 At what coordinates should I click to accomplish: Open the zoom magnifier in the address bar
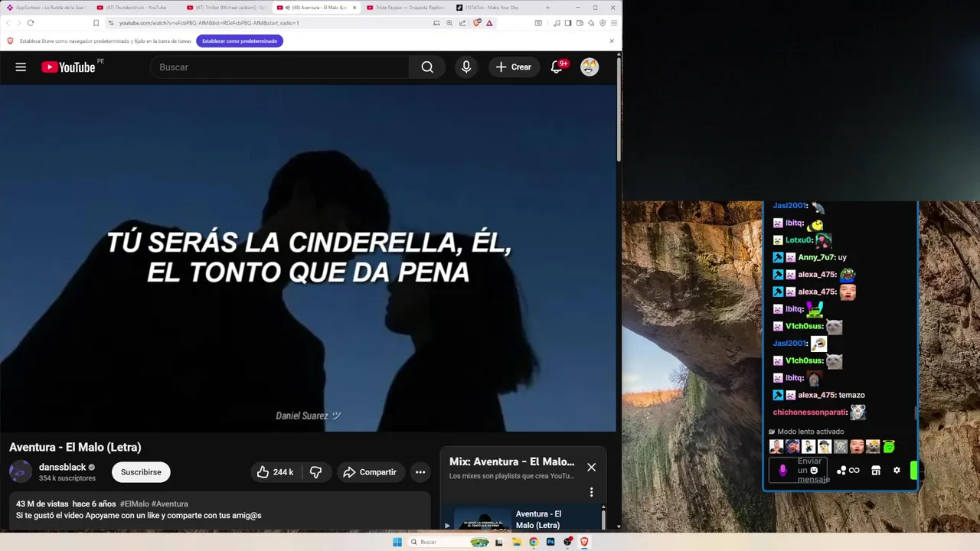[x=449, y=23]
